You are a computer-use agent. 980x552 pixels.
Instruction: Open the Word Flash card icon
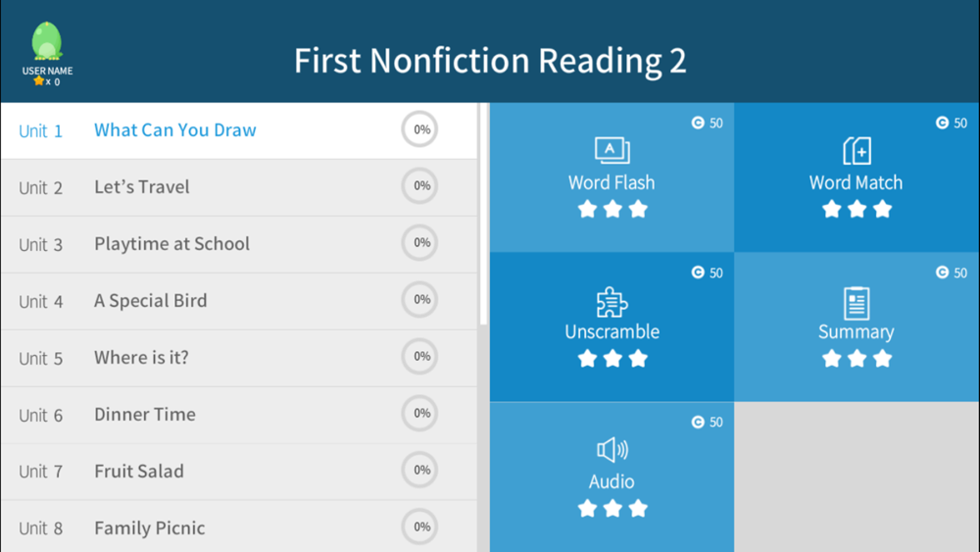point(612,150)
